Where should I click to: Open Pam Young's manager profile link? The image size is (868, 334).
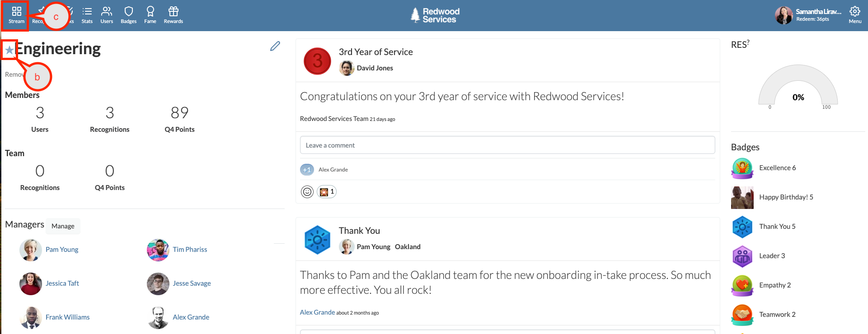(62, 250)
